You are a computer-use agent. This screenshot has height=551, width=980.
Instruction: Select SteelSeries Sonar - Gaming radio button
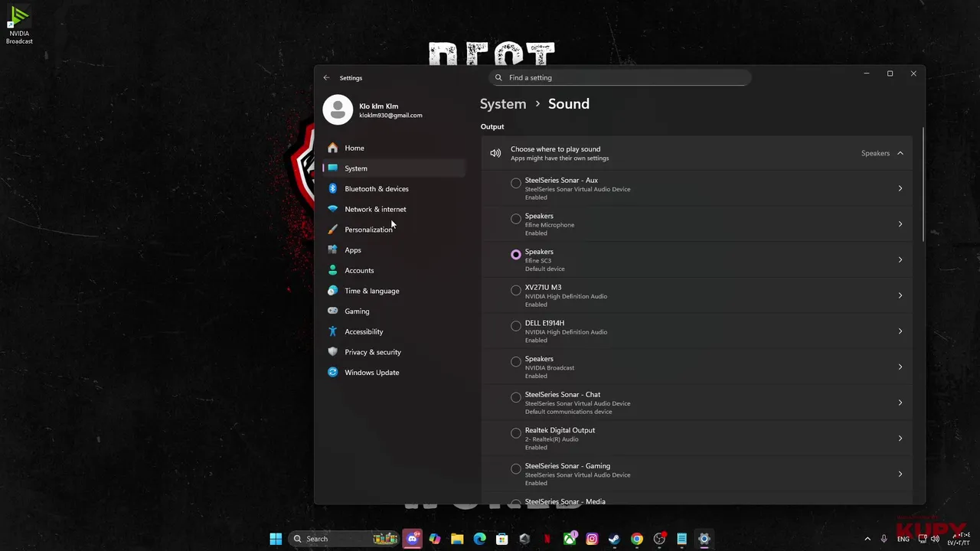(x=516, y=468)
